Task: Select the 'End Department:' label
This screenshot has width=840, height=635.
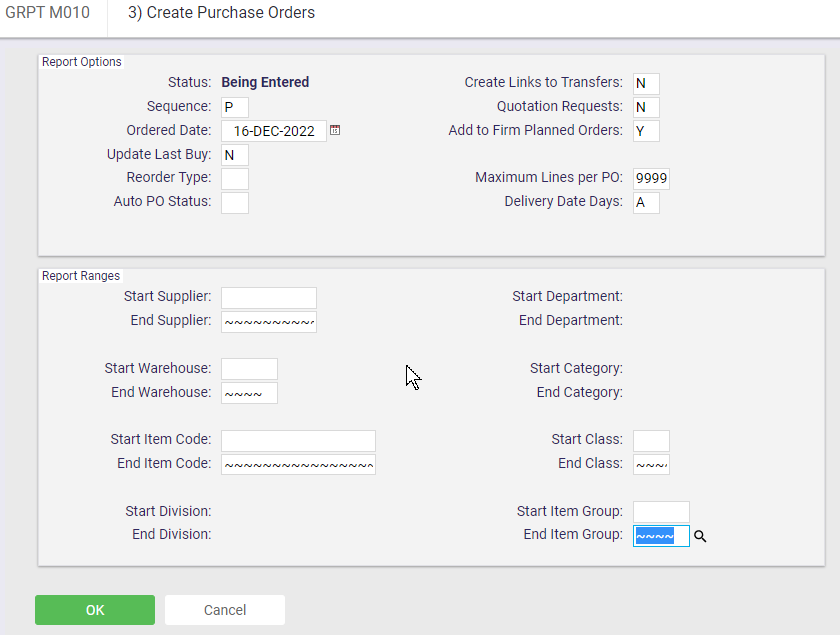Action: click(571, 320)
